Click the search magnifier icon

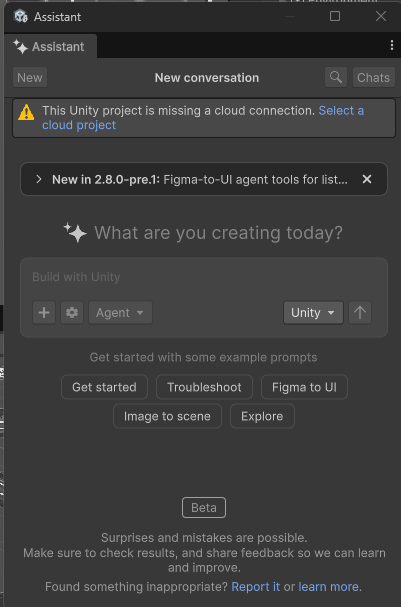pyautogui.click(x=336, y=77)
